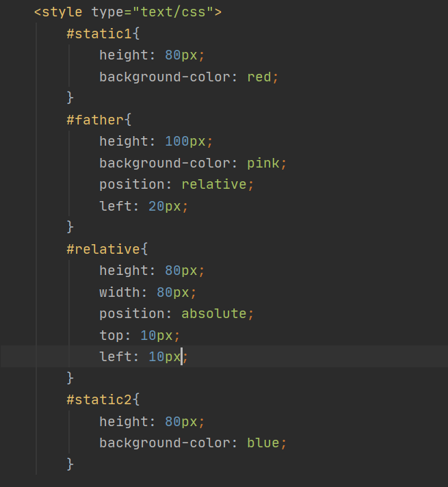Click the absolute position value
This screenshot has height=487, width=448.
coord(213,313)
